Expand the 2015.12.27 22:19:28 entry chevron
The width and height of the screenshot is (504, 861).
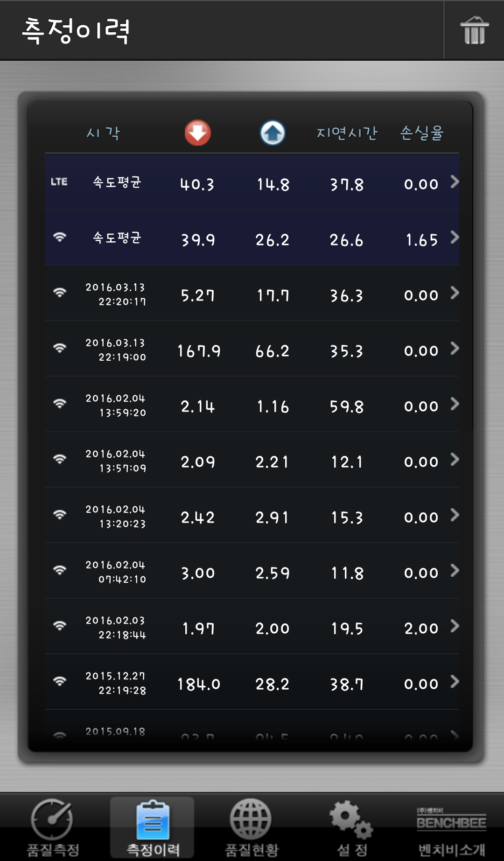455,681
